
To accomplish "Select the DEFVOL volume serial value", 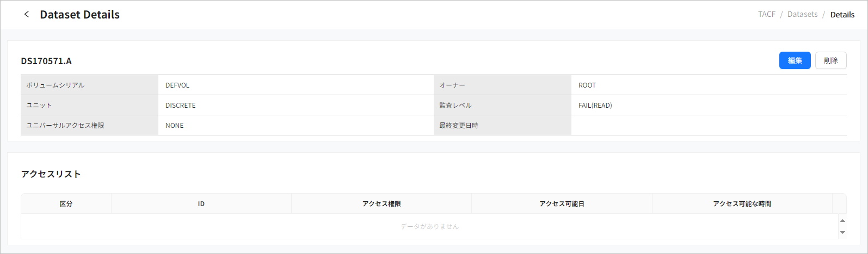I will pyautogui.click(x=177, y=85).
